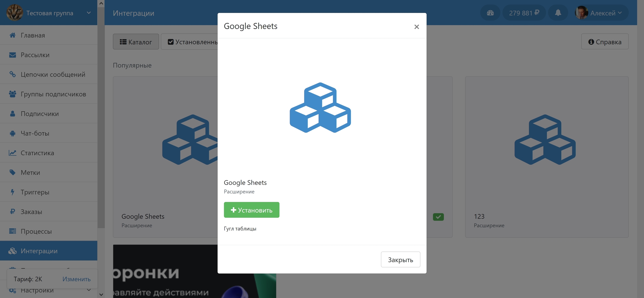Click the Статистика chart icon
The image size is (644, 298).
click(12, 153)
